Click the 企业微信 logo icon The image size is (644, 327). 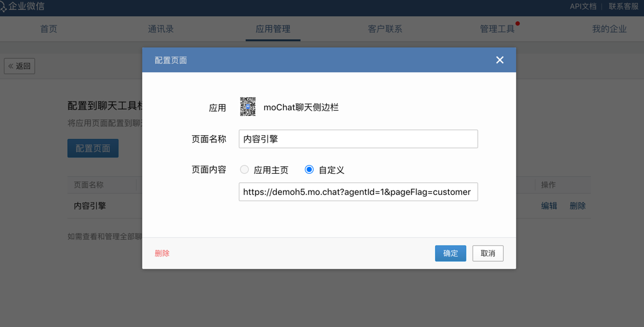pos(4,7)
